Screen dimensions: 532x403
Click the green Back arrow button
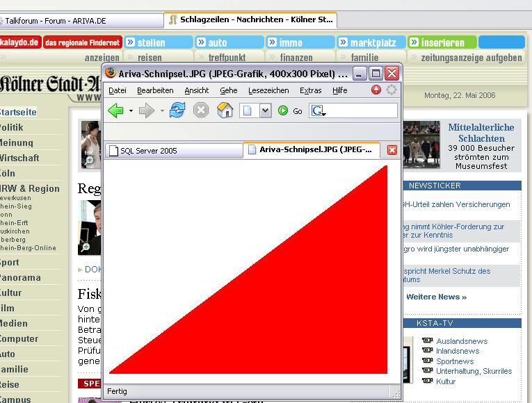coord(116,110)
